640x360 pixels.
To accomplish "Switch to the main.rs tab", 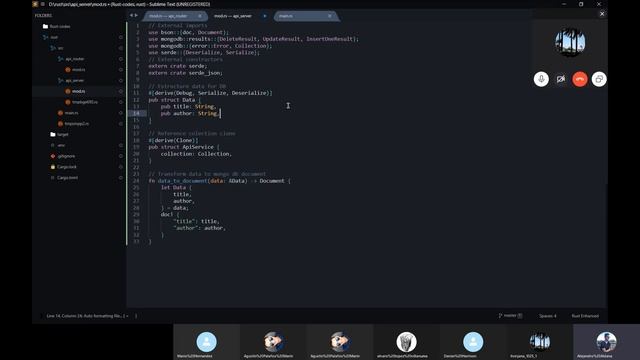I will click(286, 16).
